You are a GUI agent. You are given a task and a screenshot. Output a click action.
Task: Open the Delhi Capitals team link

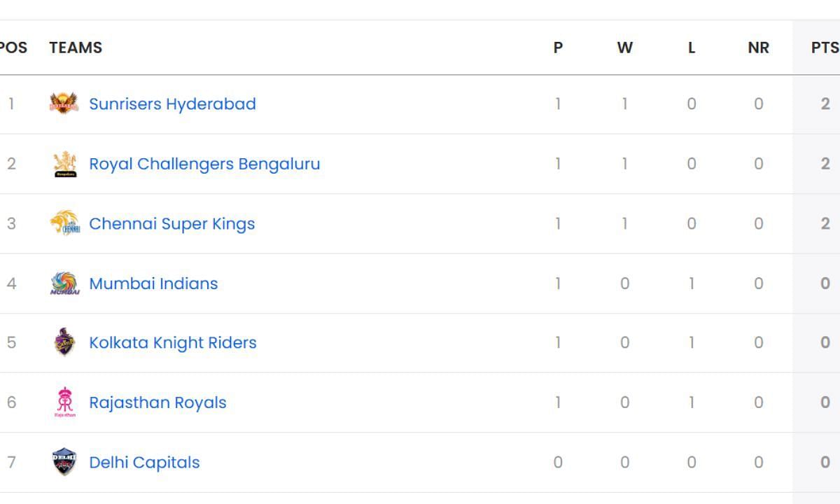tap(144, 463)
